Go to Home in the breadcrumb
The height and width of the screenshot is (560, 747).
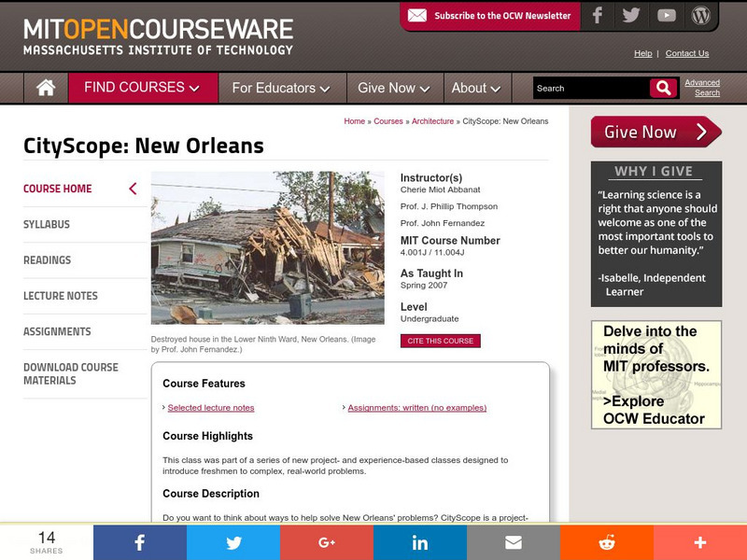[x=355, y=121]
